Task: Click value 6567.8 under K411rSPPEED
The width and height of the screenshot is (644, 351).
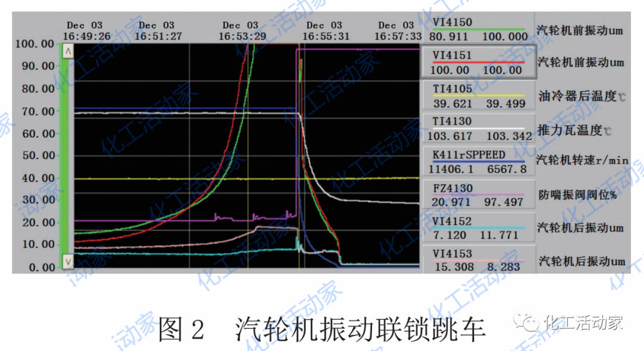Action: pyautogui.click(x=507, y=169)
